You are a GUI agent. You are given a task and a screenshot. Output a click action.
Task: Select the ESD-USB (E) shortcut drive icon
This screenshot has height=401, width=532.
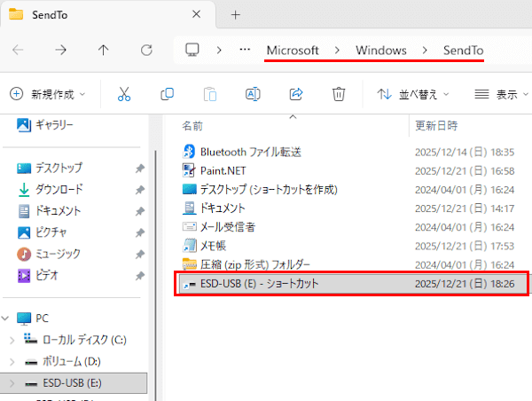click(x=190, y=285)
